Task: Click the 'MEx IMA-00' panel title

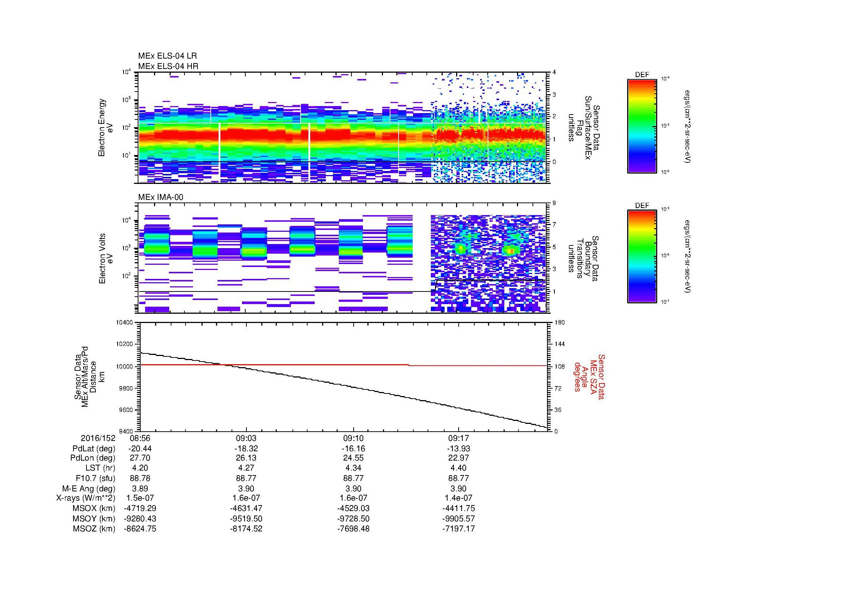Action: tap(161, 197)
